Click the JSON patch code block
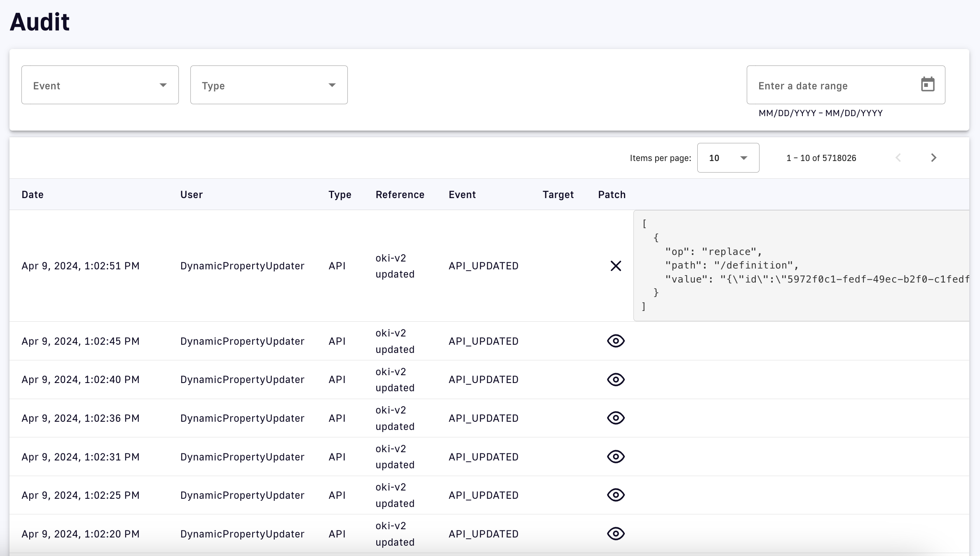Image resolution: width=980 pixels, height=556 pixels. tap(801, 266)
